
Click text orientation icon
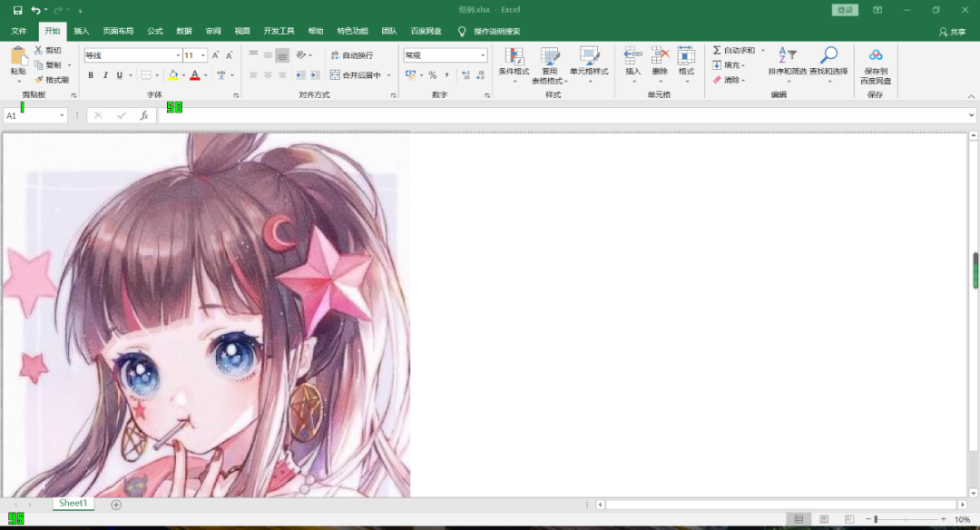pyautogui.click(x=300, y=55)
